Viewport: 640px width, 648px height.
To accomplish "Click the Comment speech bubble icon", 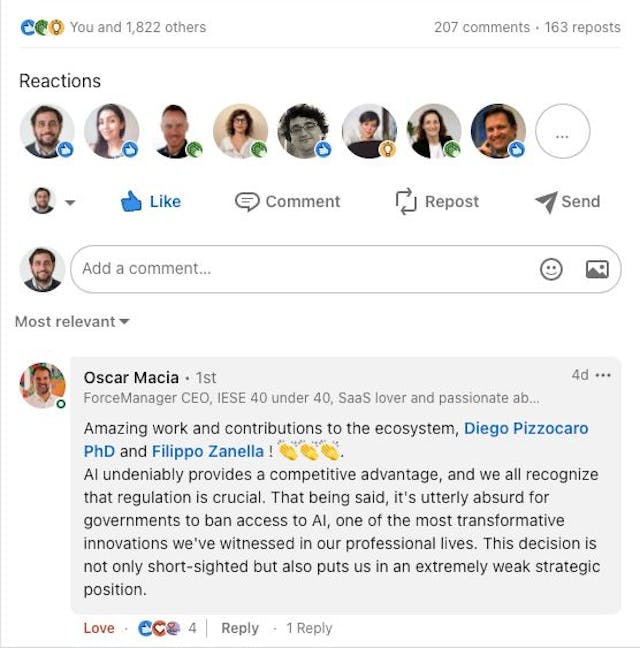I will click(x=247, y=201).
